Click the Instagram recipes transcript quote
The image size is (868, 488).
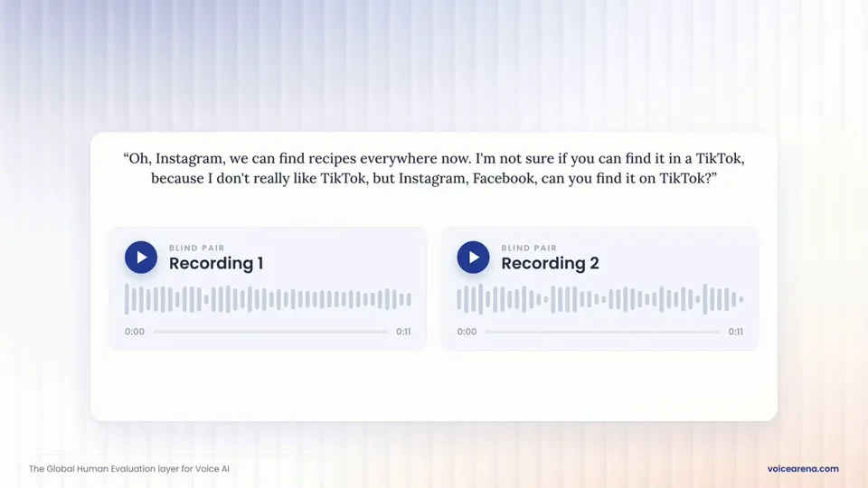[434, 168]
